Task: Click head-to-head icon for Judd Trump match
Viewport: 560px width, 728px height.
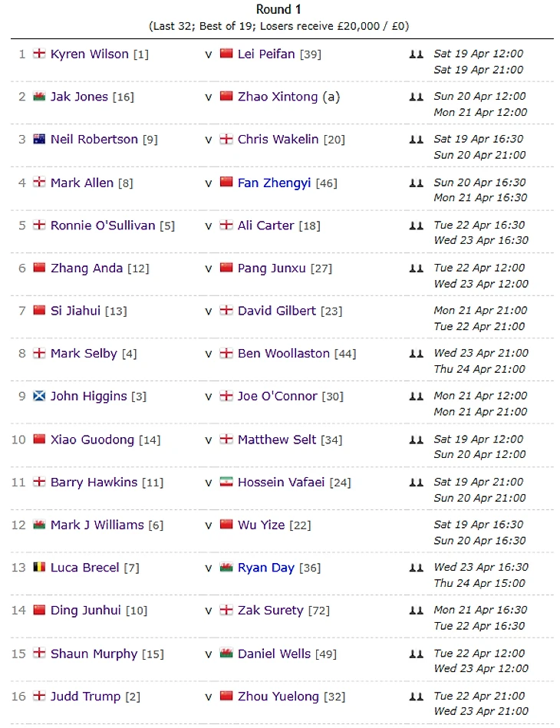Action: pos(416,697)
